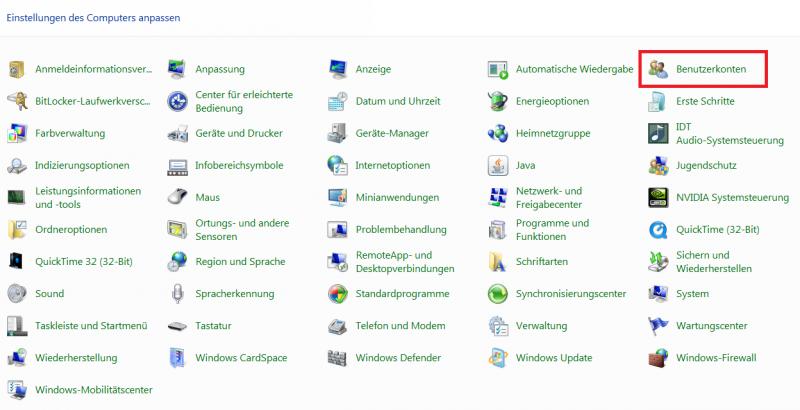The image size is (800, 410).
Task: Click the Energieoptionen battery icon
Action: click(x=497, y=101)
